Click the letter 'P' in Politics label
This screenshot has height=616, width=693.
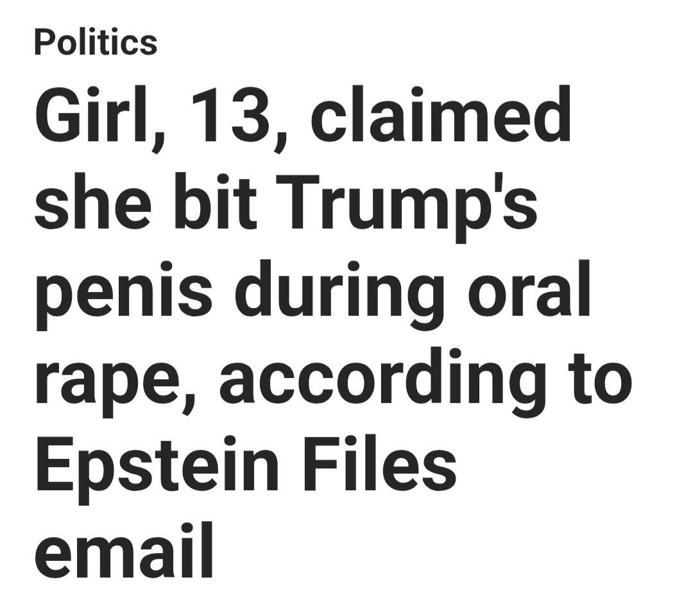click(x=43, y=42)
